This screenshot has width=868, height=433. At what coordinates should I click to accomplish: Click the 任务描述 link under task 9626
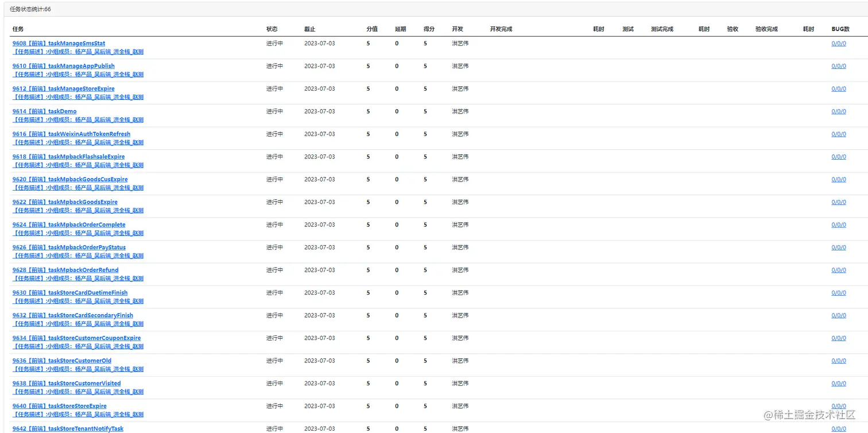tap(78, 256)
